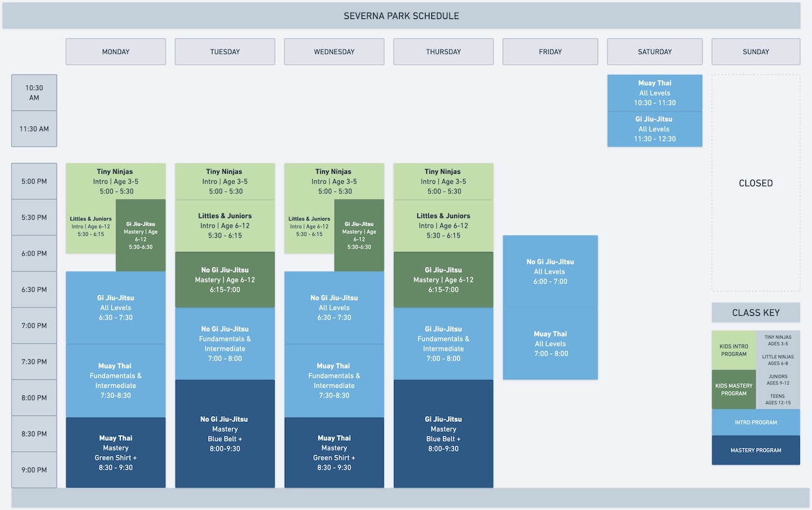The image size is (812, 510).
Task: Select Monday Gi Jiu-Jitsu All Levels 6:30 class
Action: (x=115, y=308)
